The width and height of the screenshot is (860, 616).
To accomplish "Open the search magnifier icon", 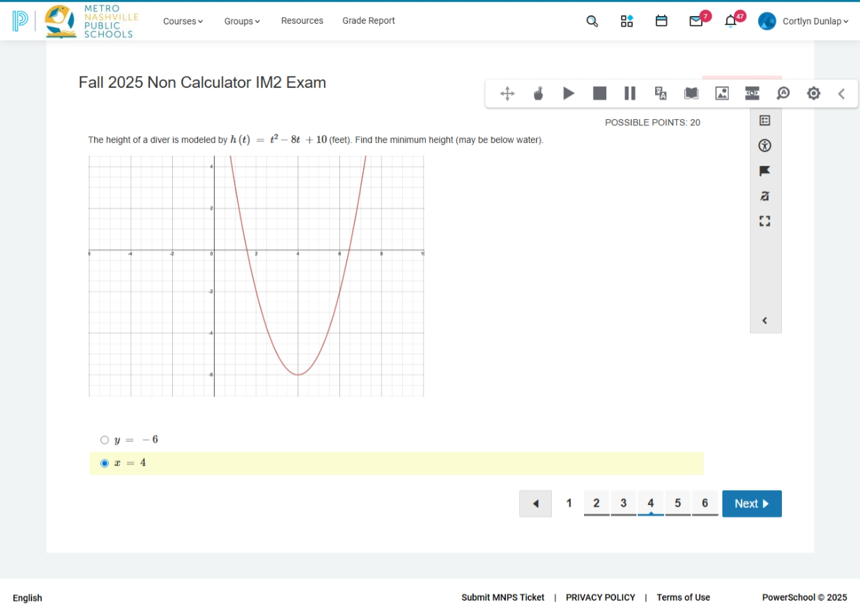I will [592, 21].
